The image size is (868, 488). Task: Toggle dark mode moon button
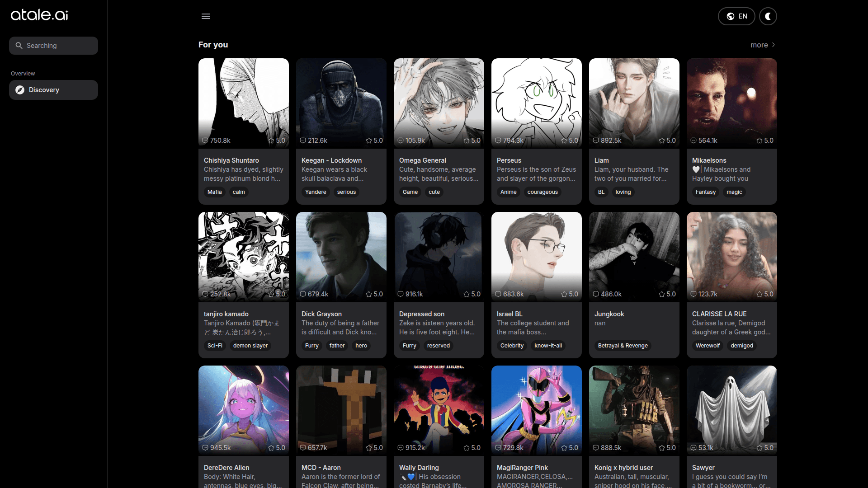(x=768, y=16)
